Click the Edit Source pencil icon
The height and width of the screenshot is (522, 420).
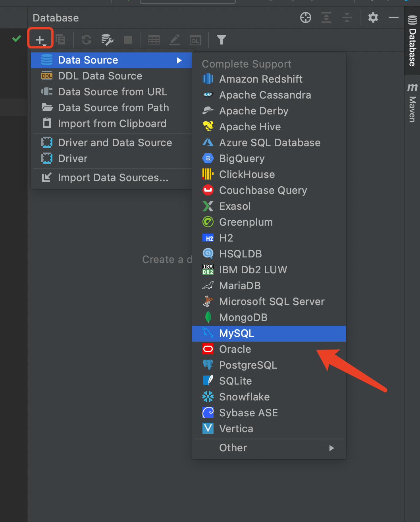click(x=175, y=39)
